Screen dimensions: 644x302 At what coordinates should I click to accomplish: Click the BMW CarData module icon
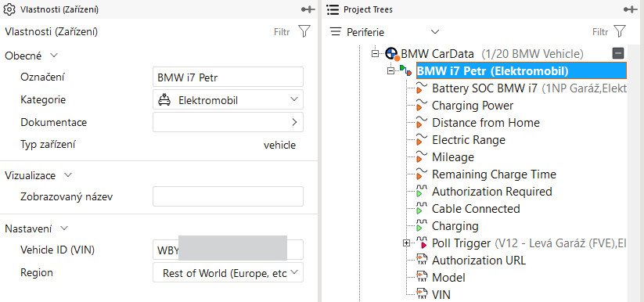tap(392, 53)
